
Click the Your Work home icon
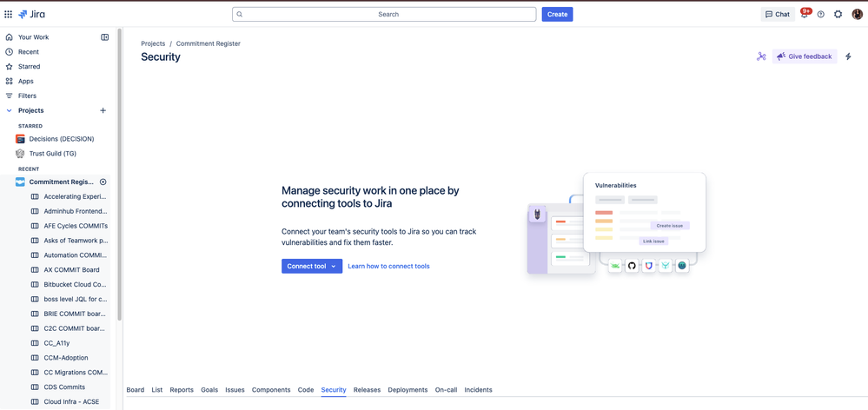tap(9, 37)
